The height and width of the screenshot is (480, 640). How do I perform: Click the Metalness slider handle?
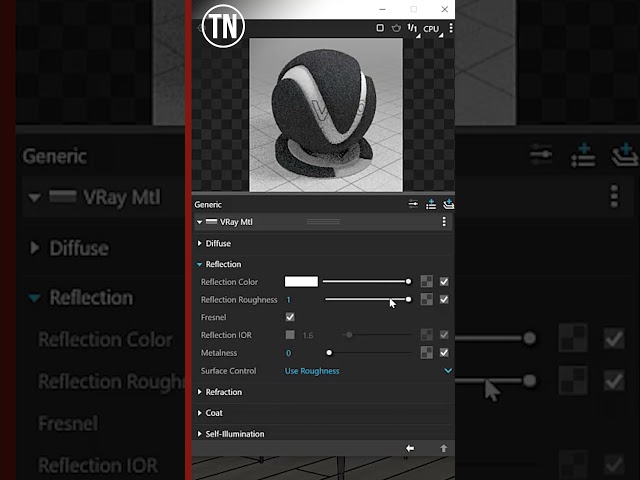tap(329, 353)
